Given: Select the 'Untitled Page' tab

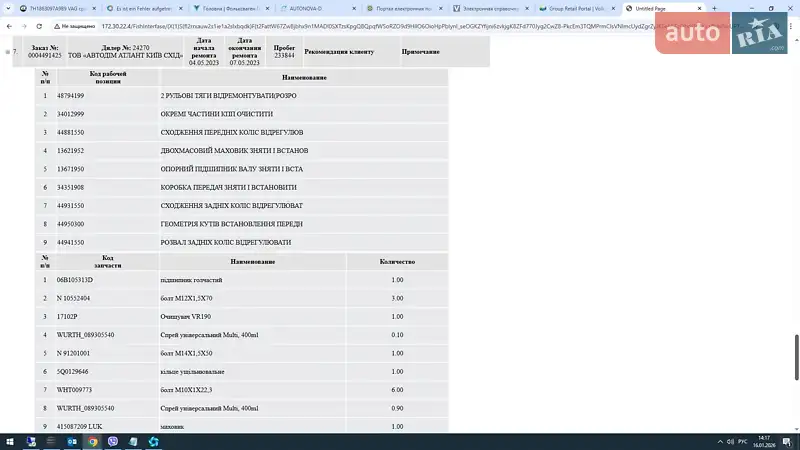Looking at the screenshot, I should (x=663, y=9).
